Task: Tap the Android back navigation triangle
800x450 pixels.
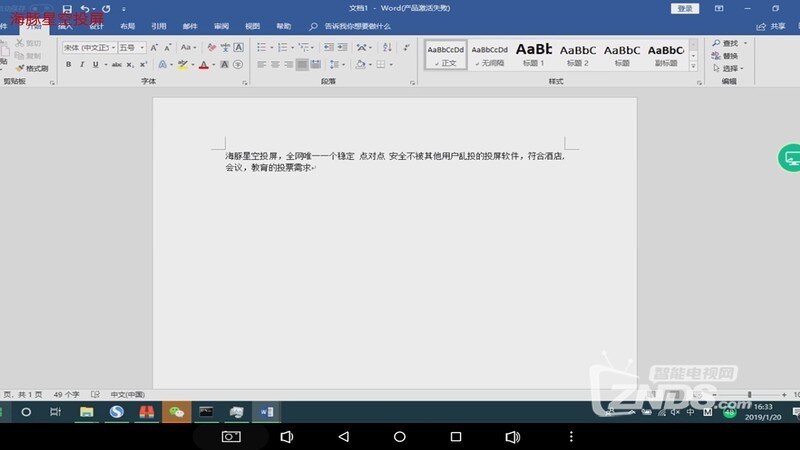Action: tap(344, 437)
